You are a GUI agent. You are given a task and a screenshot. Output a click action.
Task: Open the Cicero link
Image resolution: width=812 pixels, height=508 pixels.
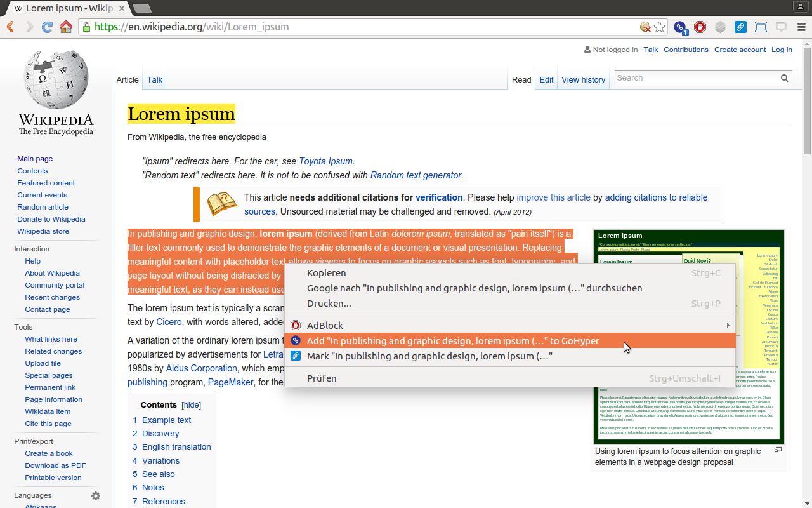tap(169, 322)
